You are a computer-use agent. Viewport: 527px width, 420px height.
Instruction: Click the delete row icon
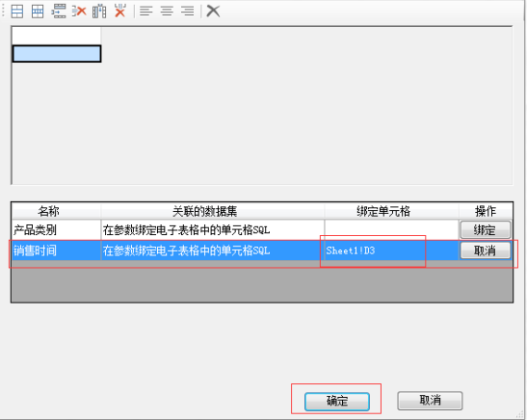click(79, 12)
